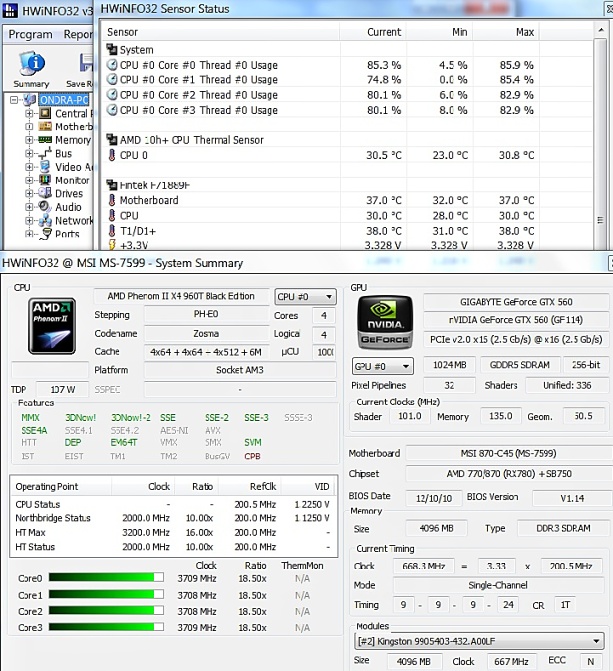Expand the Video Adapter tree node
Viewport: 613px width, 671px height.
coord(29,167)
